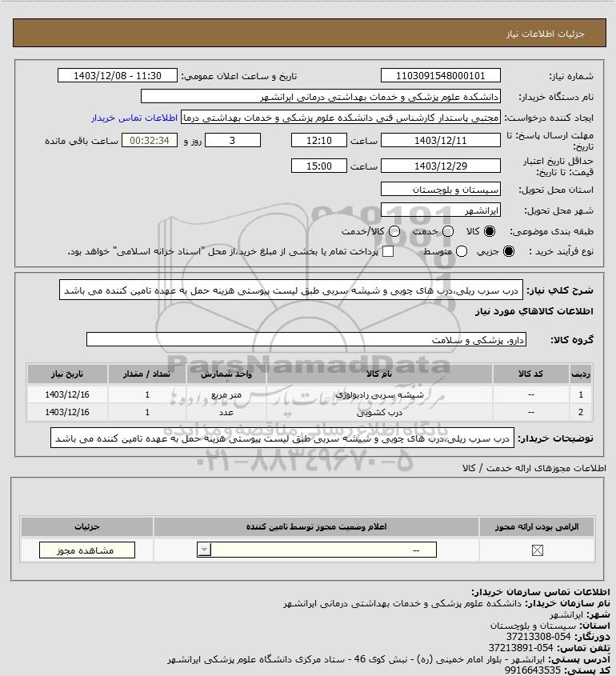
Task: Click the response deadline date 1403/12/11 field
Action: [441, 140]
